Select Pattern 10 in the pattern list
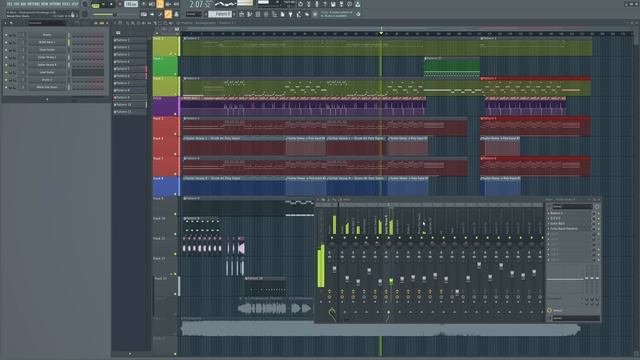The image size is (640, 360). click(x=129, y=104)
